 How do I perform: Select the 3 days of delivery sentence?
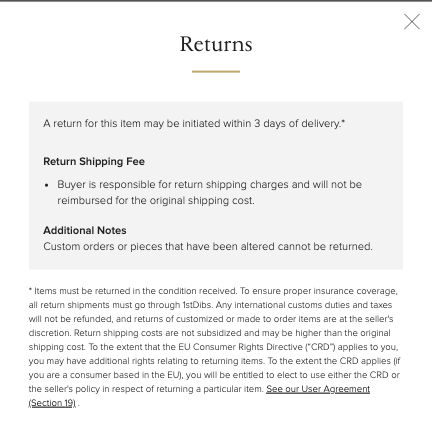coord(194,124)
